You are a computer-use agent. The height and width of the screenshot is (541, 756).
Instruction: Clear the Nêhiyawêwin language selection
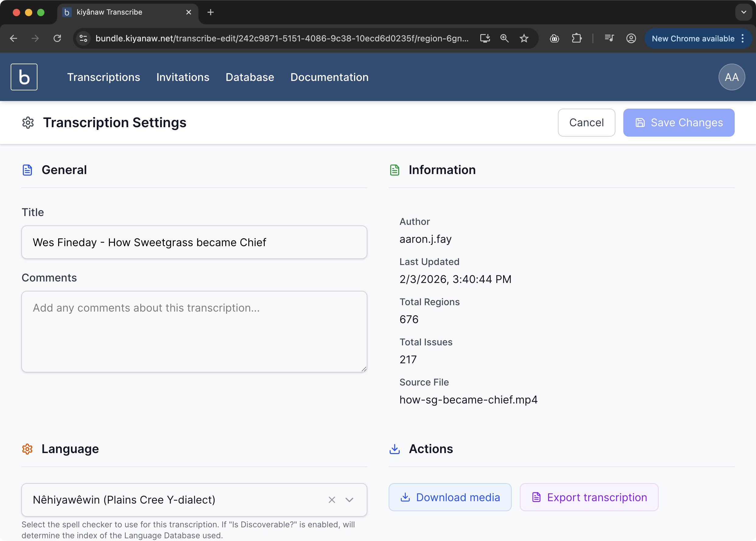click(x=331, y=500)
